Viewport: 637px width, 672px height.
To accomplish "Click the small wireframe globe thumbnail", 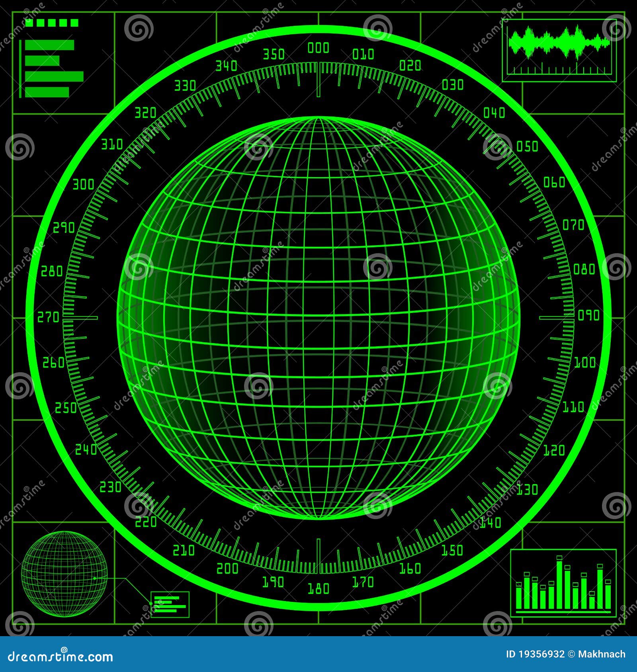I will [64, 574].
